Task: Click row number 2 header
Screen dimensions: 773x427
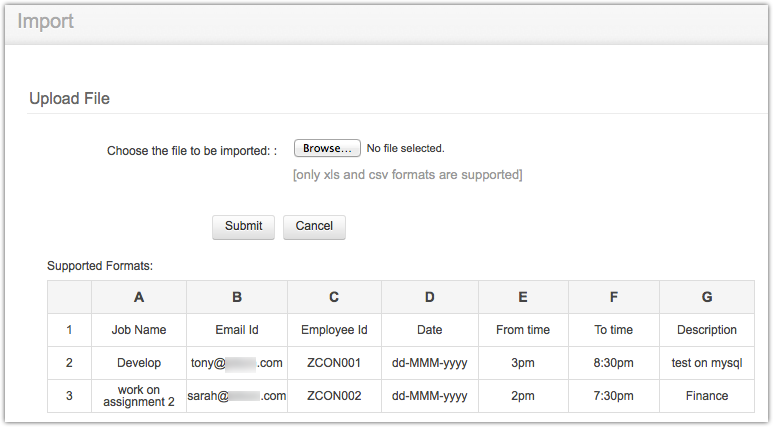Action: 69,363
